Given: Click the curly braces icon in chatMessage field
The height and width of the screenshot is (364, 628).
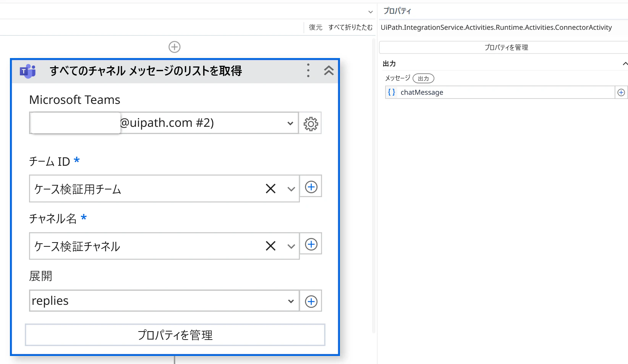Looking at the screenshot, I should coord(392,92).
